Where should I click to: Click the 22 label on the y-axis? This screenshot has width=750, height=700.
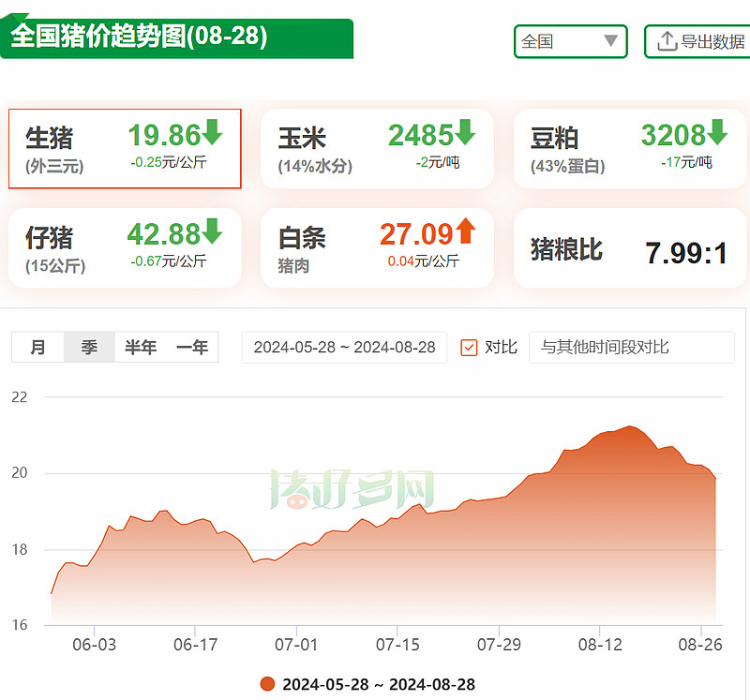pos(20,397)
